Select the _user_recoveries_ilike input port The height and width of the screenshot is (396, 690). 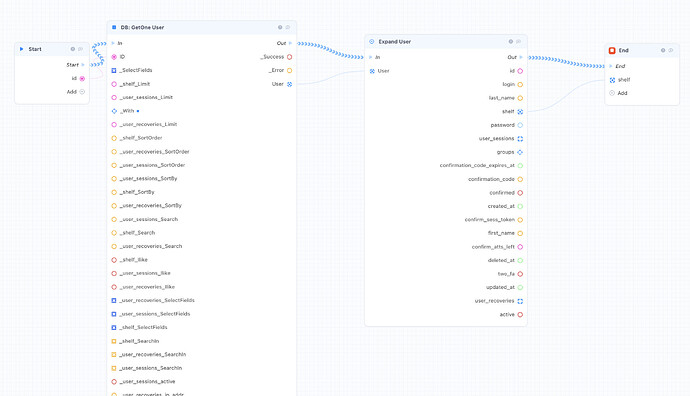click(x=114, y=287)
